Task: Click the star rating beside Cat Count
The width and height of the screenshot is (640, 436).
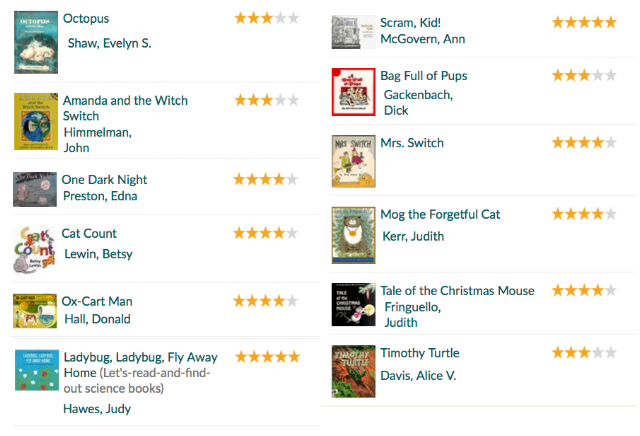Action: 265,233
